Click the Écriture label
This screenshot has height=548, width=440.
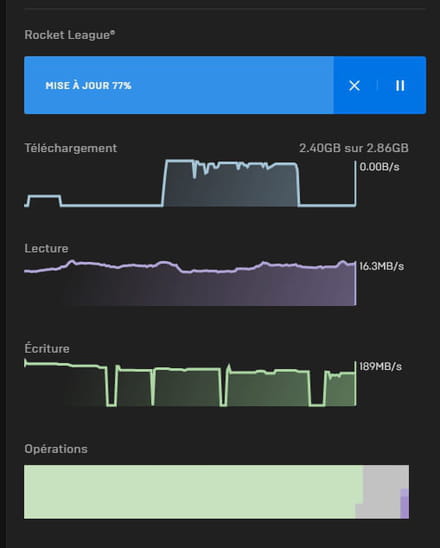47,348
